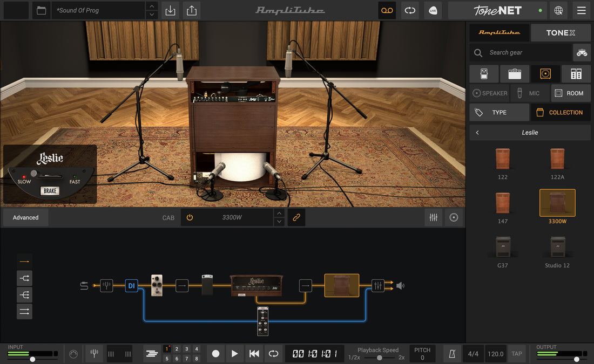
Task: Open the tuner in bottom bar
Action: point(94,354)
